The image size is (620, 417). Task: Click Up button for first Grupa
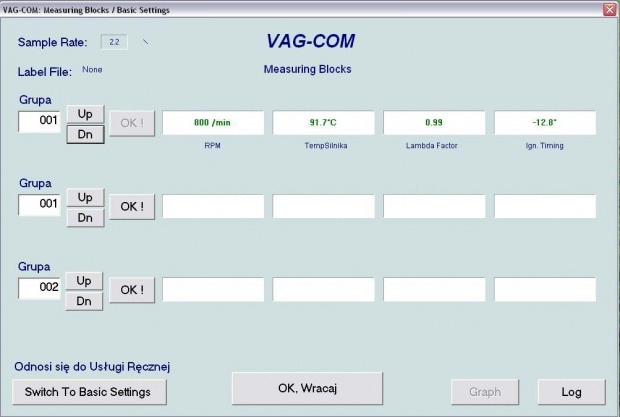coord(85,114)
